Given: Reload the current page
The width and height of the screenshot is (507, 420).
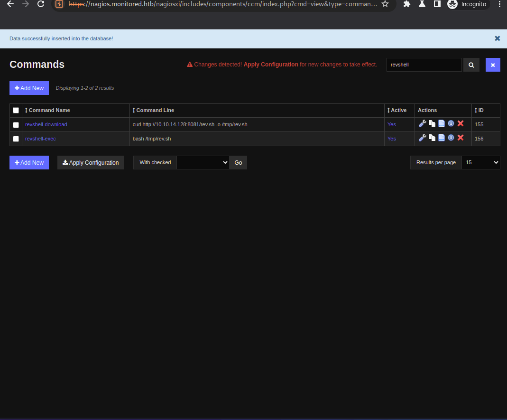Looking at the screenshot, I should pyautogui.click(x=41, y=4).
